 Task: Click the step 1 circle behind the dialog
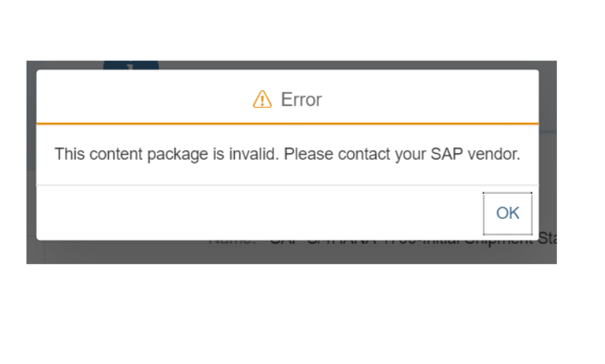tap(131, 66)
